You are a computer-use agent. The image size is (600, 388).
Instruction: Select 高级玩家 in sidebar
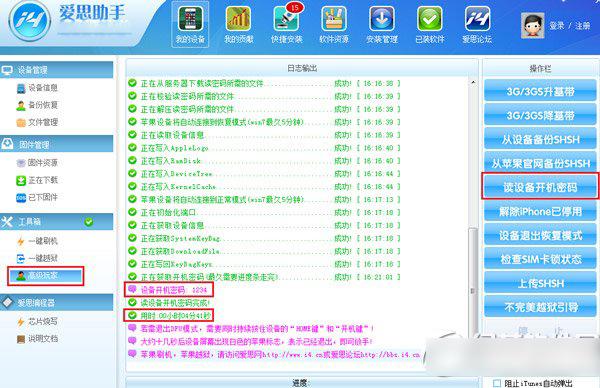[x=46, y=276]
